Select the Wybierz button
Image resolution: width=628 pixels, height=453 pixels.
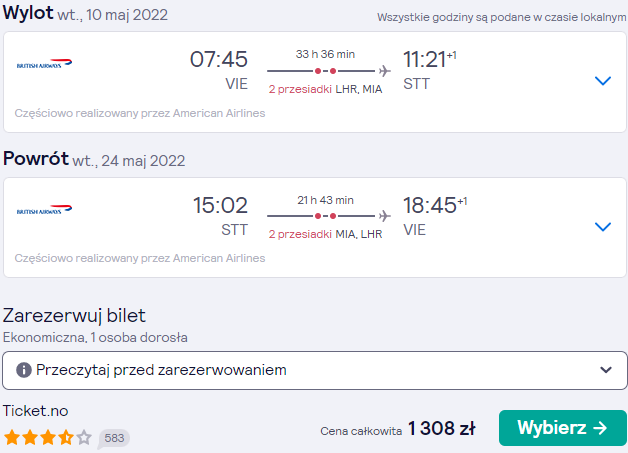563,428
